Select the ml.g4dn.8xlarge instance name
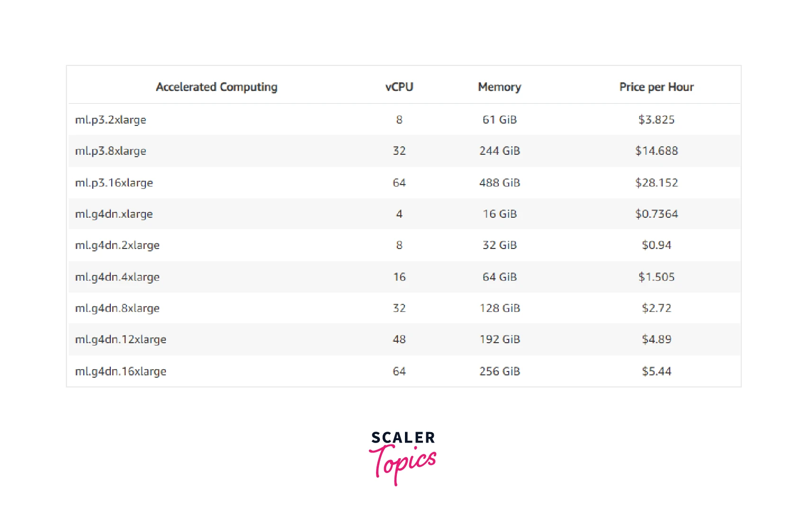 pyautogui.click(x=117, y=308)
